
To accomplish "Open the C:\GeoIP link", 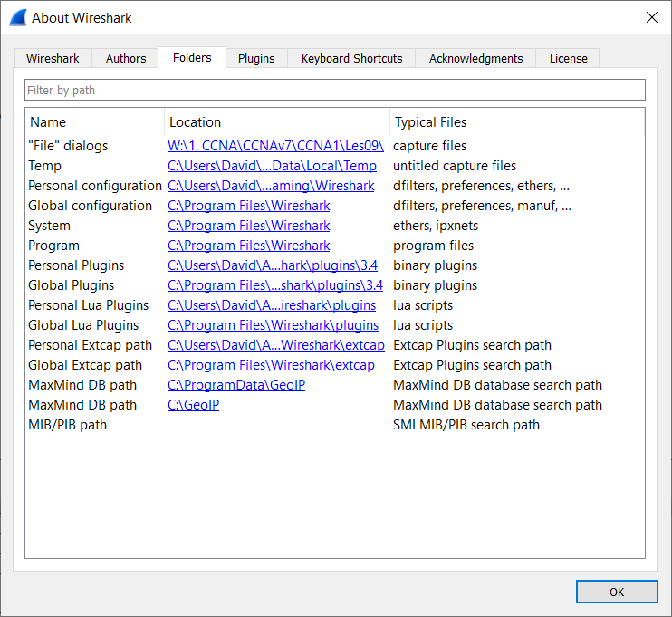I will coord(193,405).
